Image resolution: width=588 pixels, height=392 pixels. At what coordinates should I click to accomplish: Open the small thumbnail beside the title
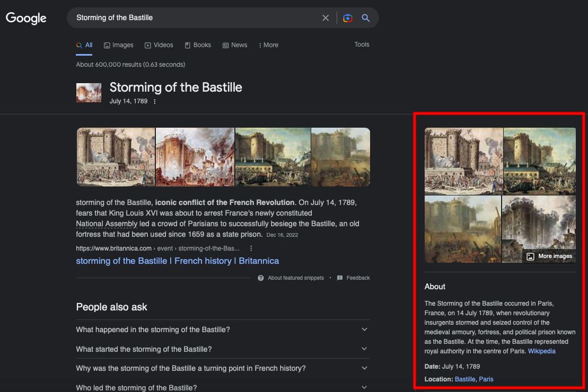89,93
